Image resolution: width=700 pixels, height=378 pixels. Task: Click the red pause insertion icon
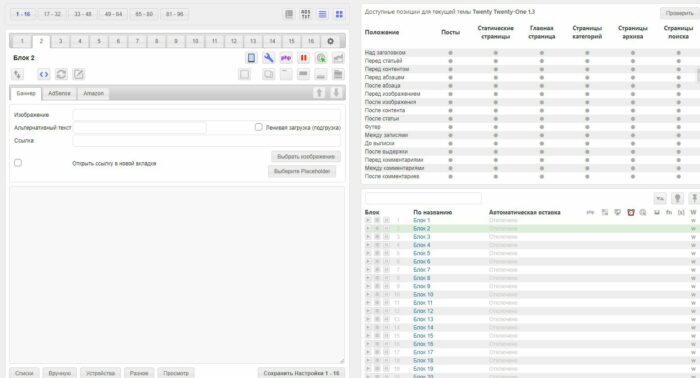304,58
